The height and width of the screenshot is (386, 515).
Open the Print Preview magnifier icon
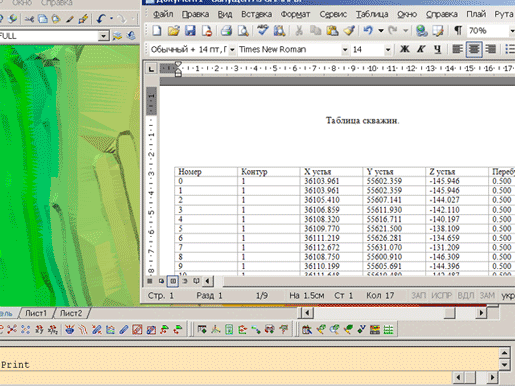[x=243, y=31]
